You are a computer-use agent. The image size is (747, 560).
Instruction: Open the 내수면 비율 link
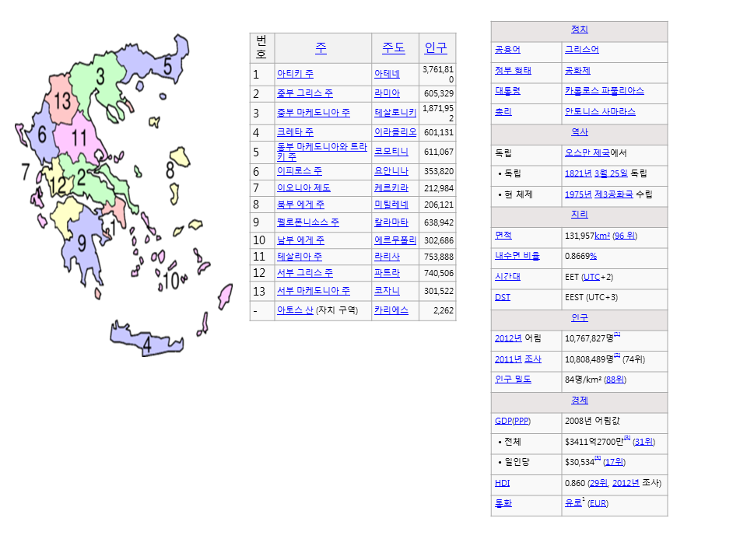(517, 256)
